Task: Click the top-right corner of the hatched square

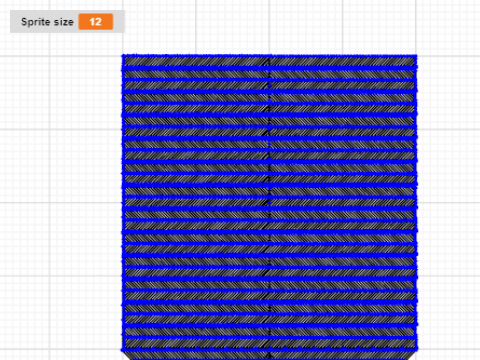Action: click(x=416, y=56)
